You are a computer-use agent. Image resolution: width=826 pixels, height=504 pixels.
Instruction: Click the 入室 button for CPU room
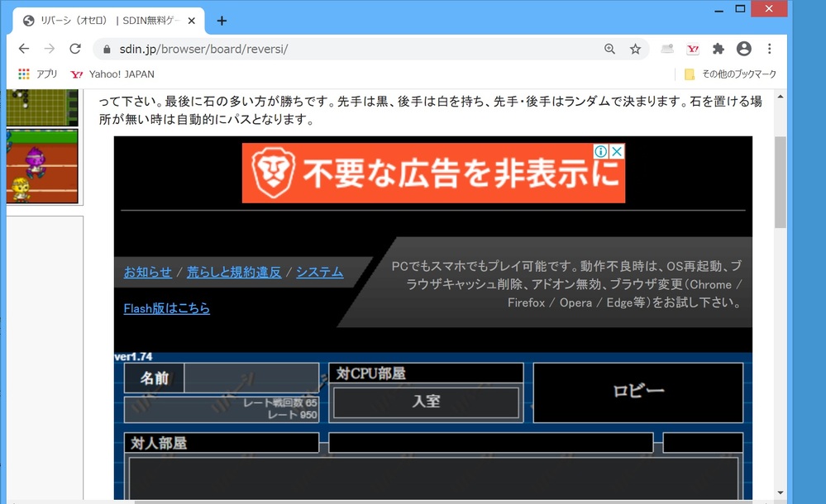[x=426, y=402]
